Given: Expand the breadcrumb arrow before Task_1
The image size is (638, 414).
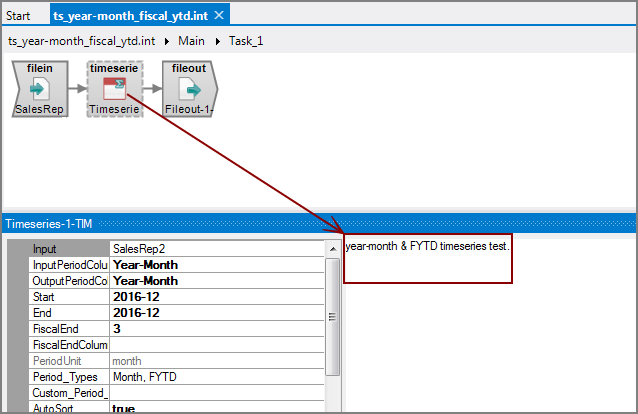Looking at the screenshot, I should coord(218,42).
